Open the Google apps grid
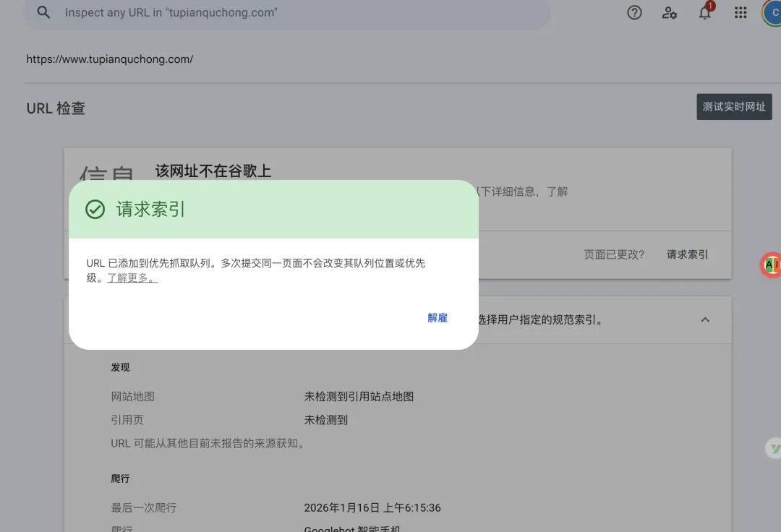Screen dimensions: 781x532 [741, 12]
